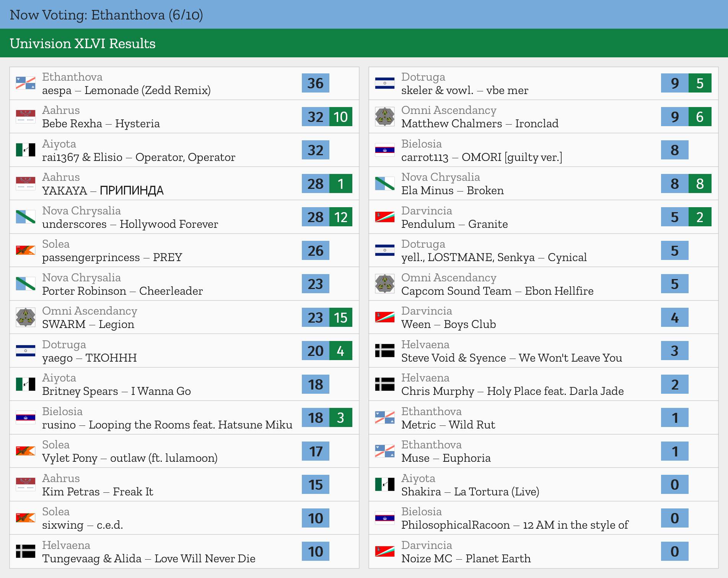Image resolution: width=728 pixels, height=578 pixels.
Task: Select the song "Noize MC – Planet Earth"
Action: [x=466, y=559]
